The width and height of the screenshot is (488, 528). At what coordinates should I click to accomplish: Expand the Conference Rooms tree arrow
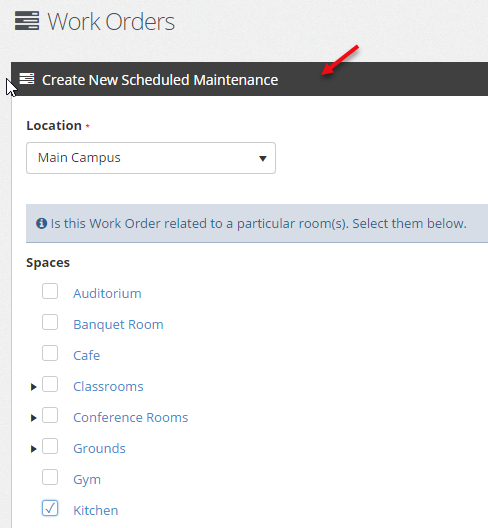(x=33, y=418)
